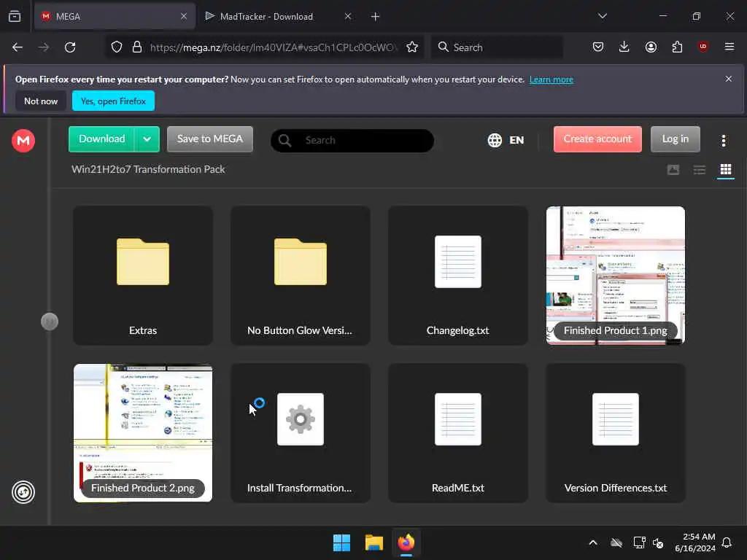Click Yes, open Firefox button
Screen dimensions: 747x560
[113, 101]
